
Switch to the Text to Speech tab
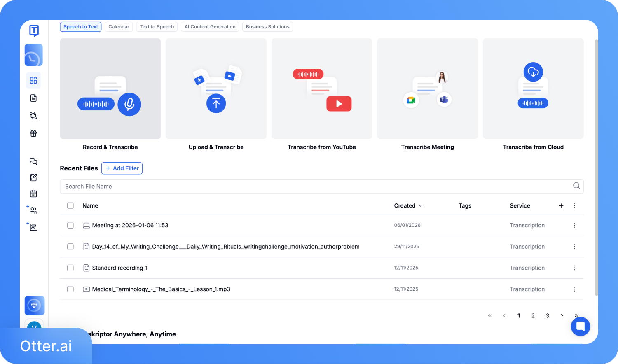pos(157,27)
